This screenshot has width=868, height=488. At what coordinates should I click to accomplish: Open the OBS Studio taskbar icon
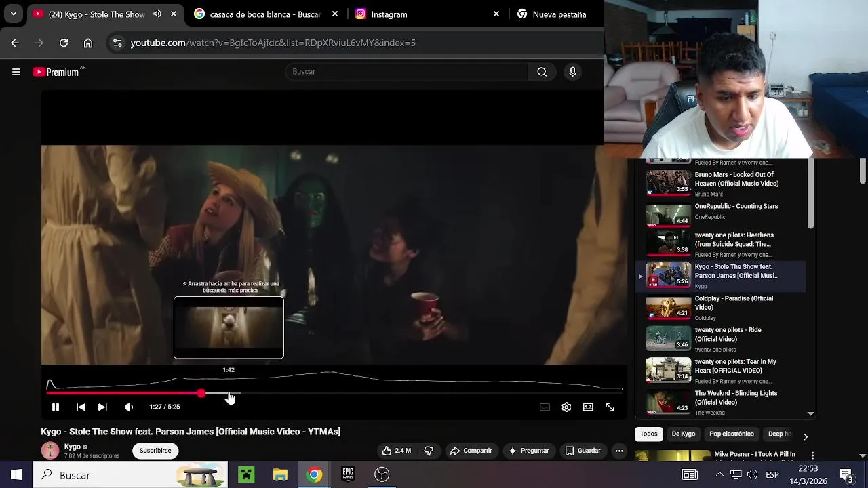(382, 475)
